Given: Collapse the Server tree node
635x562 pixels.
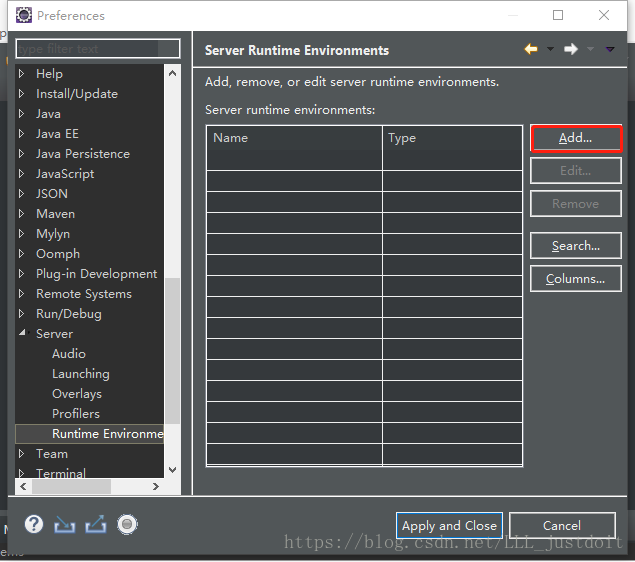Looking at the screenshot, I should [22, 333].
